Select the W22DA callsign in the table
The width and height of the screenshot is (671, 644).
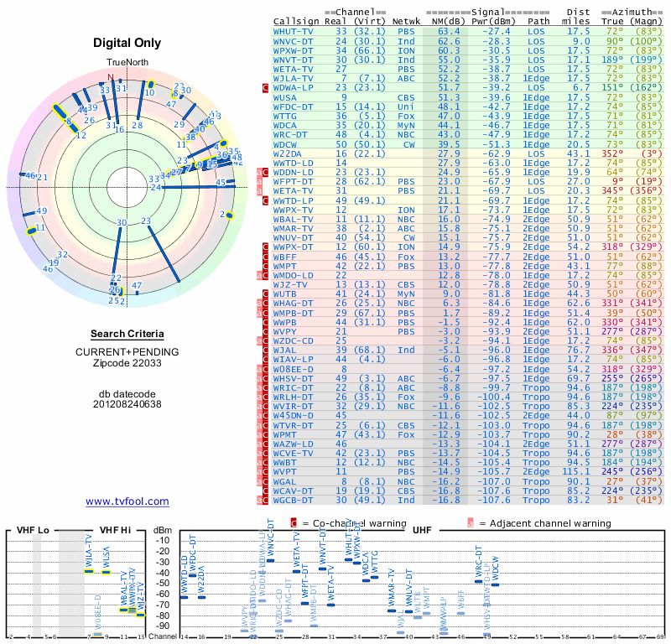pos(287,153)
